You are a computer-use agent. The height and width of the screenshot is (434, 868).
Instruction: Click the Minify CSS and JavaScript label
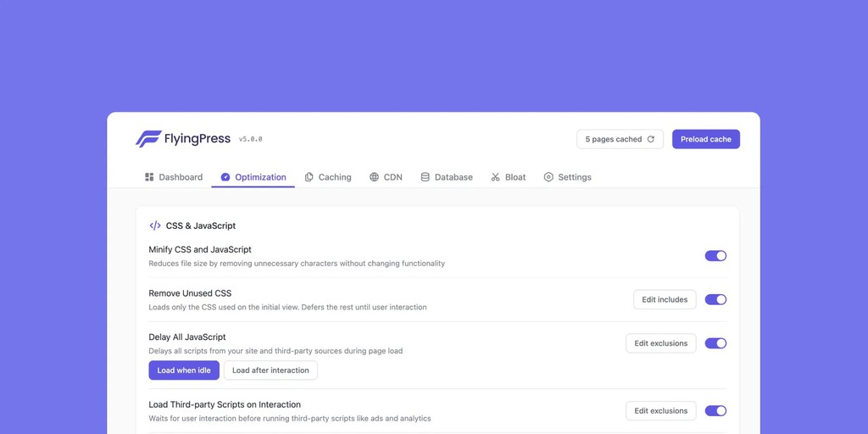200,250
